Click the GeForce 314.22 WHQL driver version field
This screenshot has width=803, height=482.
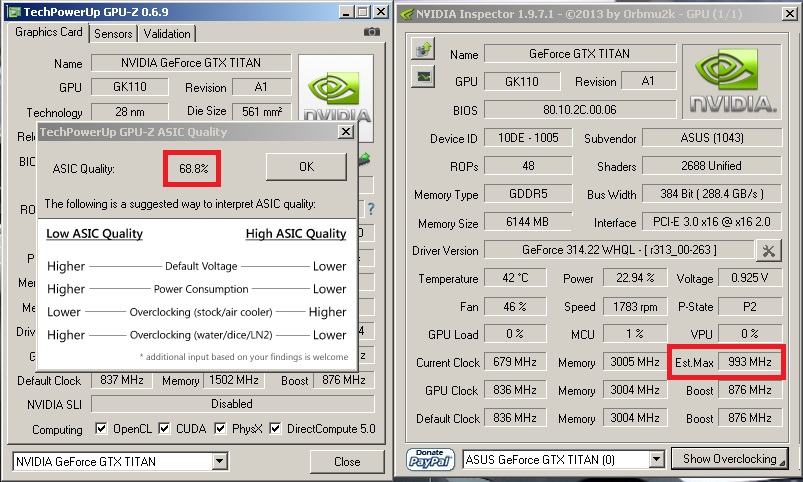coord(619,250)
